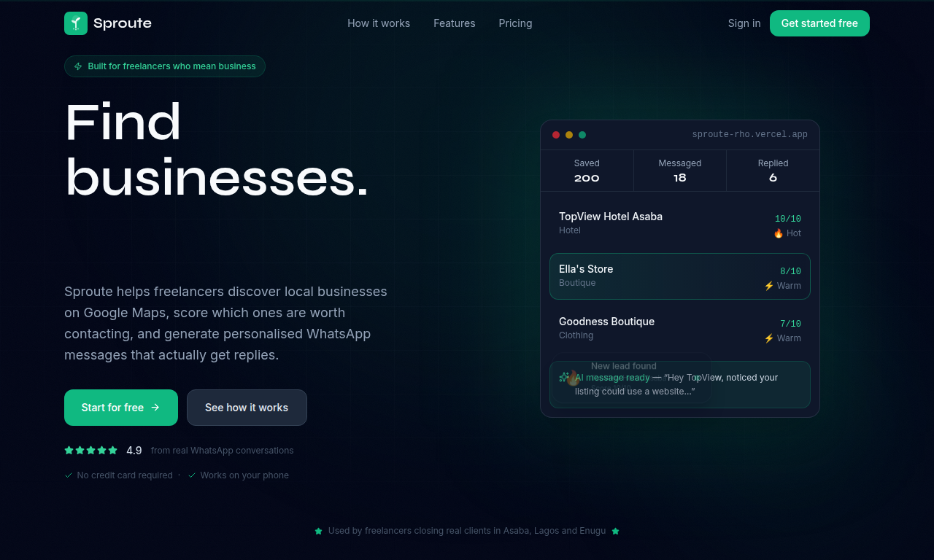Click the Hotel category under TopView Hotel Asaba
The width and height of the screenshot is (934, 560).
pos(570,230)
